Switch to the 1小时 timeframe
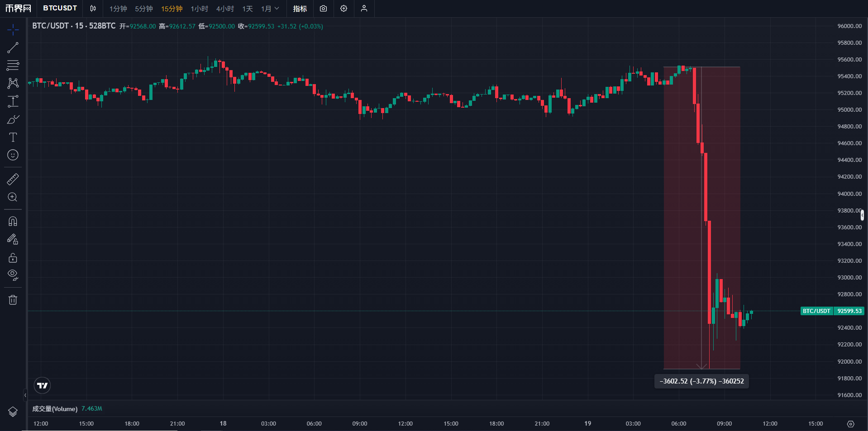 199,9
